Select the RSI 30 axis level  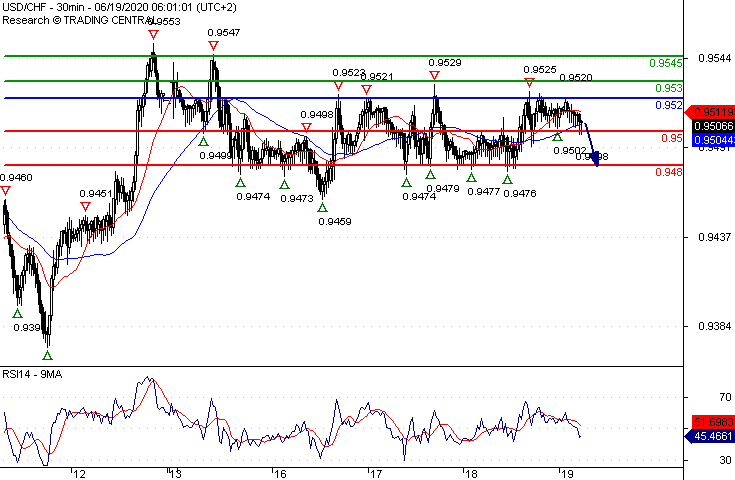[x=725, y=460]
